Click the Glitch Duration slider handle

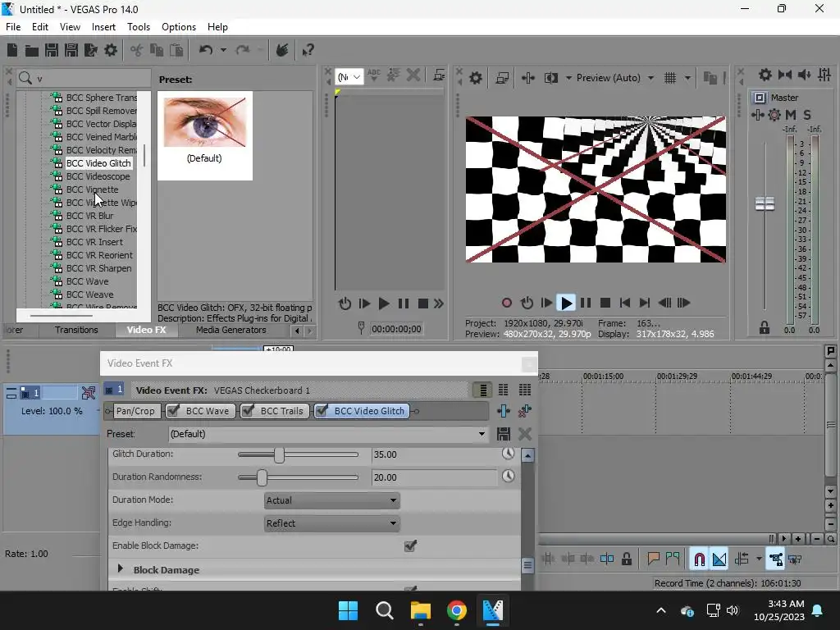coord(279,454)
